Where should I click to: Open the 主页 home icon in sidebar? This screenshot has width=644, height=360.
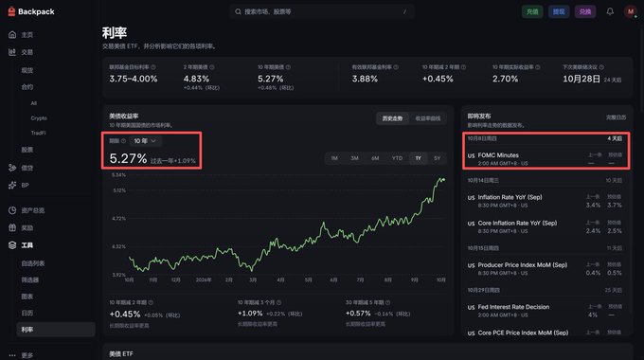pos(12,34)
